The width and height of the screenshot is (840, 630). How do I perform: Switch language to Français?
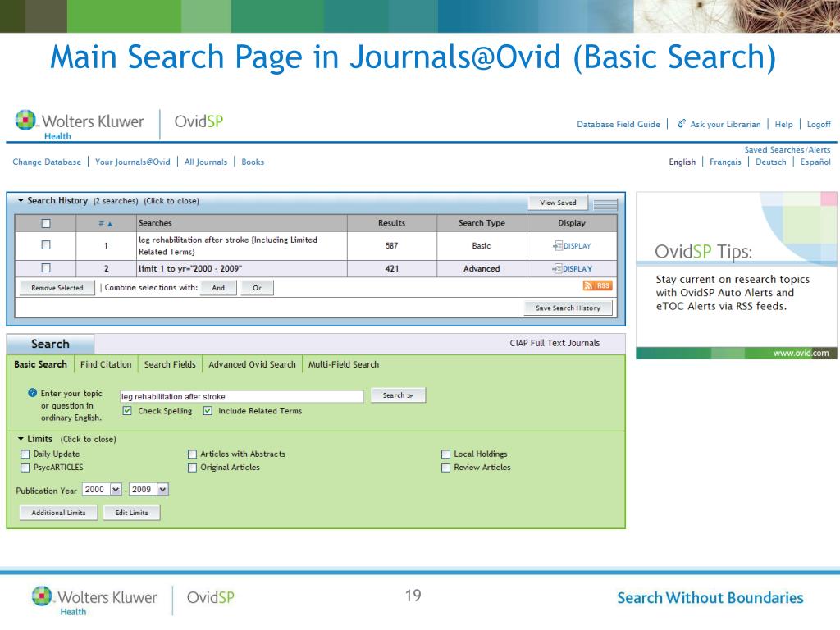725,162
